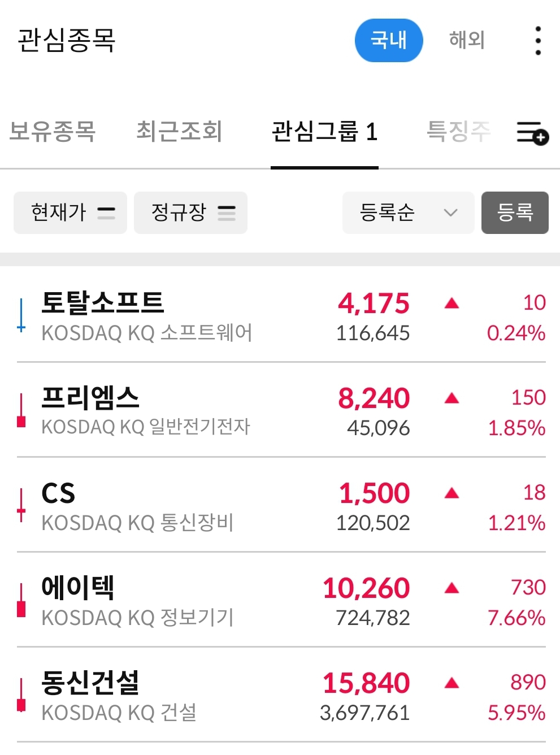Image resolution: width=560 pixels, height=755 pixels.
Task: Tap the candlestick icon for 에이텍
Action: pos(21,600)
